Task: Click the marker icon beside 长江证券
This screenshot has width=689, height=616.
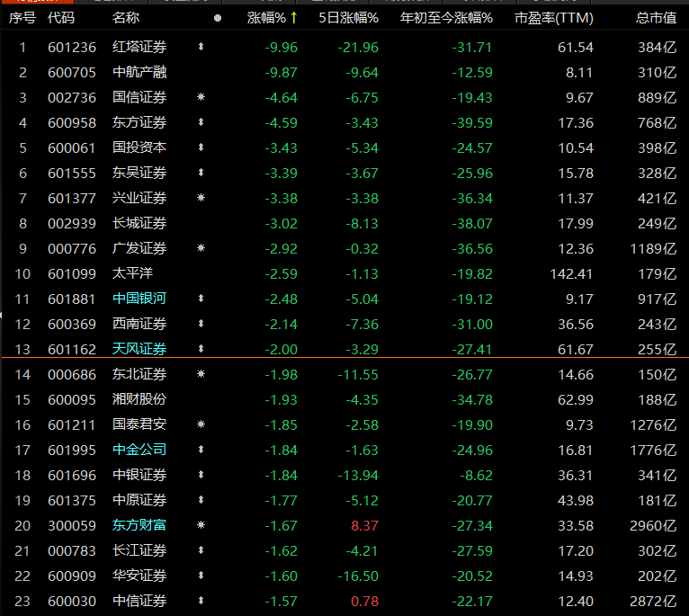Action: pyautogui.click(x=201, y=550)
